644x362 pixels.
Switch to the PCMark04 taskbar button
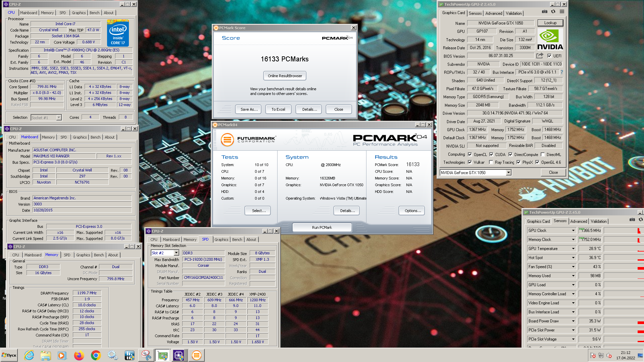tap(197, 355)
